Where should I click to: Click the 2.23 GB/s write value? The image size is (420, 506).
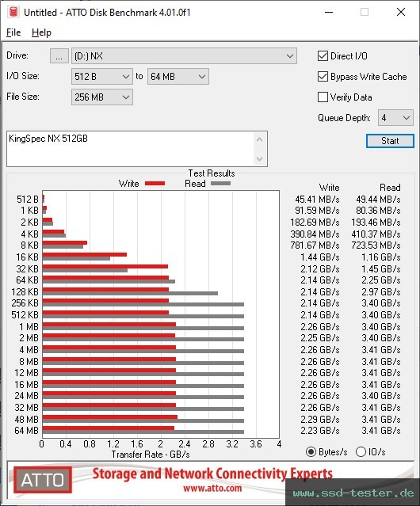pyautogui.click(x=320, y=431)
